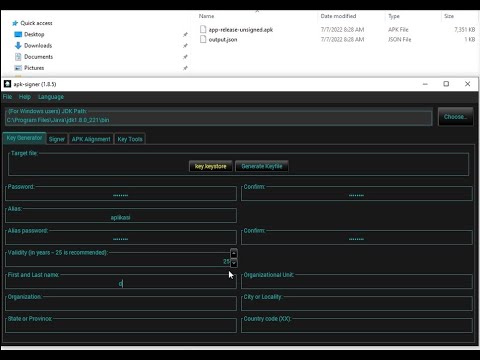The width and height of the screenshot is (480, 360).
Task: Open the Help menu
Action: pyautogui.click(x=25, y=97)
